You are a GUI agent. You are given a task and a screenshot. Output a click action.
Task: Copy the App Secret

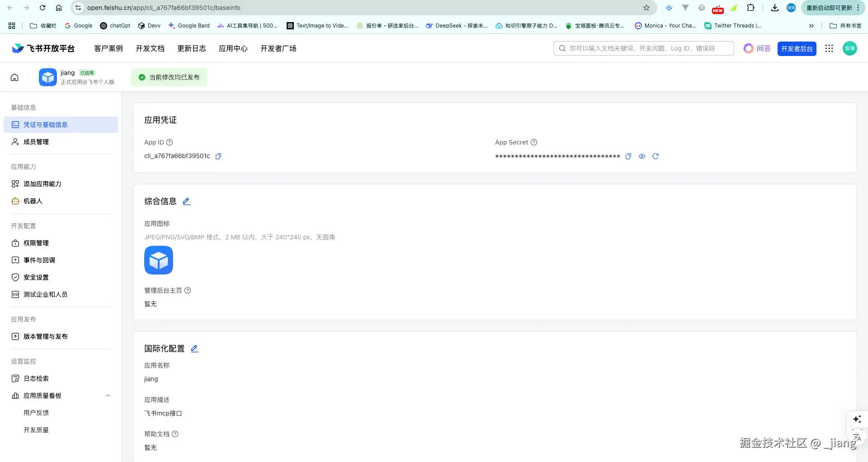coord(628,156)
